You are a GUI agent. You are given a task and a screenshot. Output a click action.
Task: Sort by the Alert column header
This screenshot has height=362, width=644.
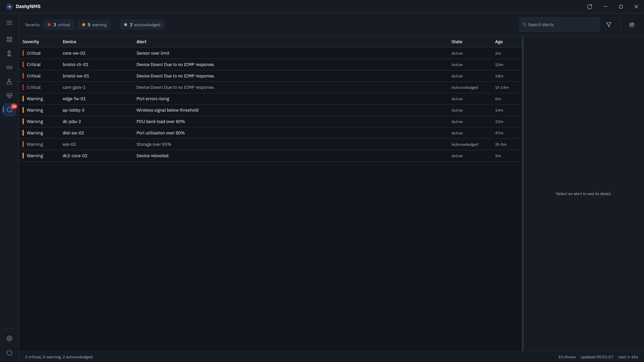[142, 42]
